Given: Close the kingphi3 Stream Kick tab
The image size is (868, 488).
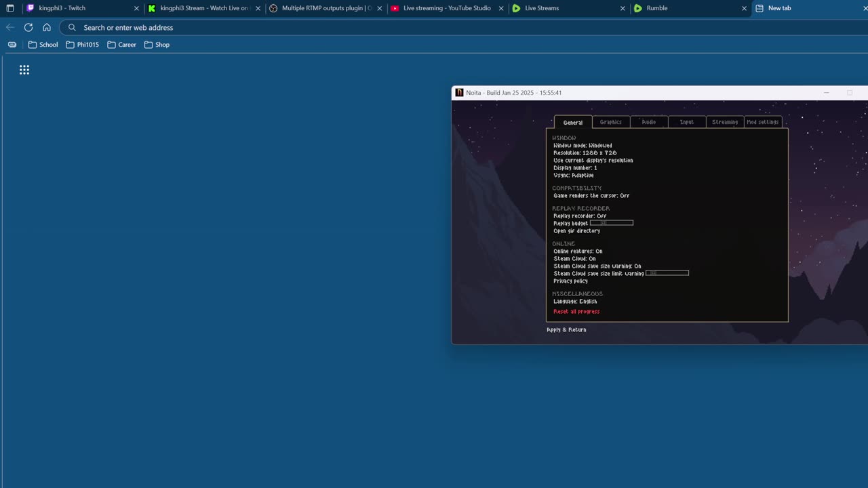Looking at the screenshot, I should coord(258,8).
